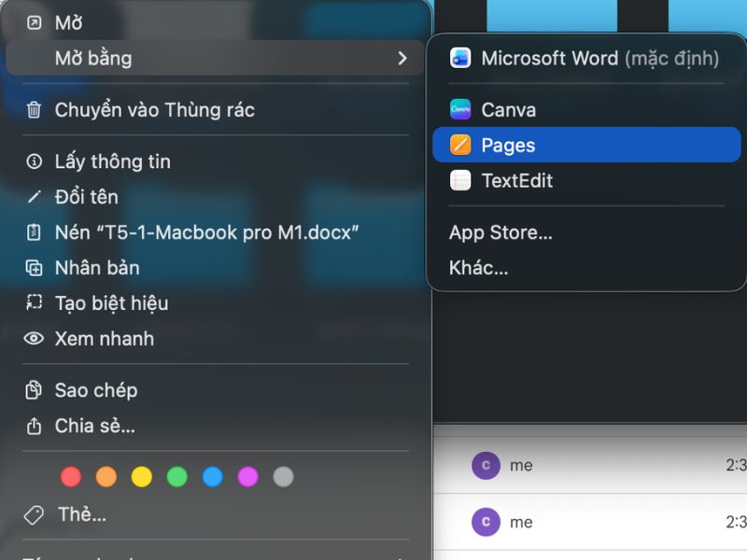The image size is (747, 560).
Task: Click the second 'me' sender text
Action: 521,523
